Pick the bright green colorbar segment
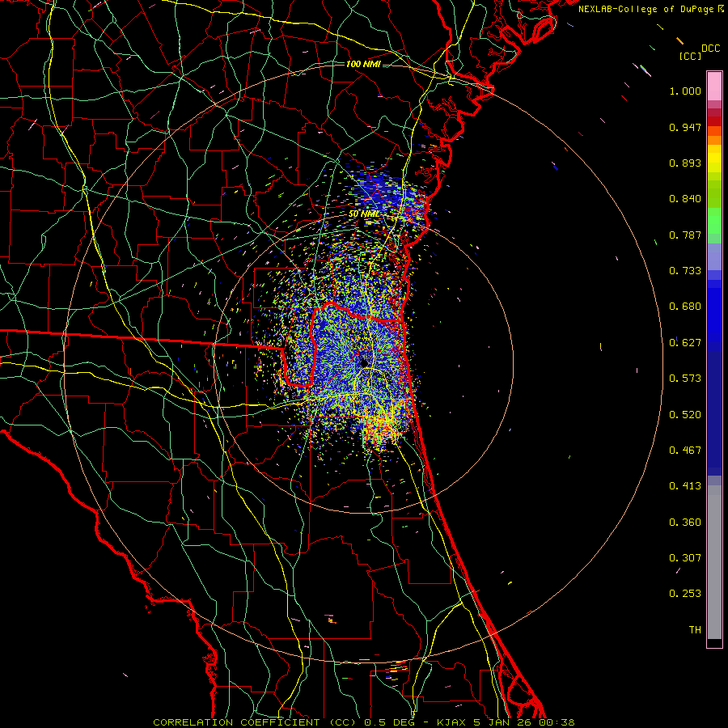This screenshot has height=728, width=728. [714, 221]
